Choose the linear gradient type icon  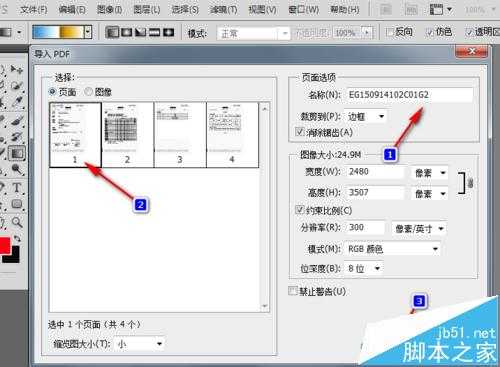pos(112,32)
